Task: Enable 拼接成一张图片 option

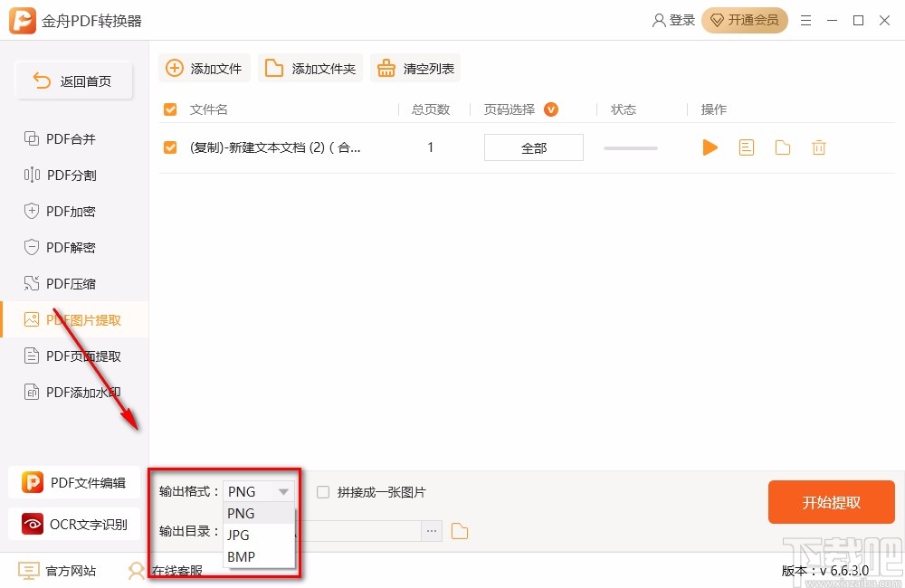Action: click(x=322, y=491)
